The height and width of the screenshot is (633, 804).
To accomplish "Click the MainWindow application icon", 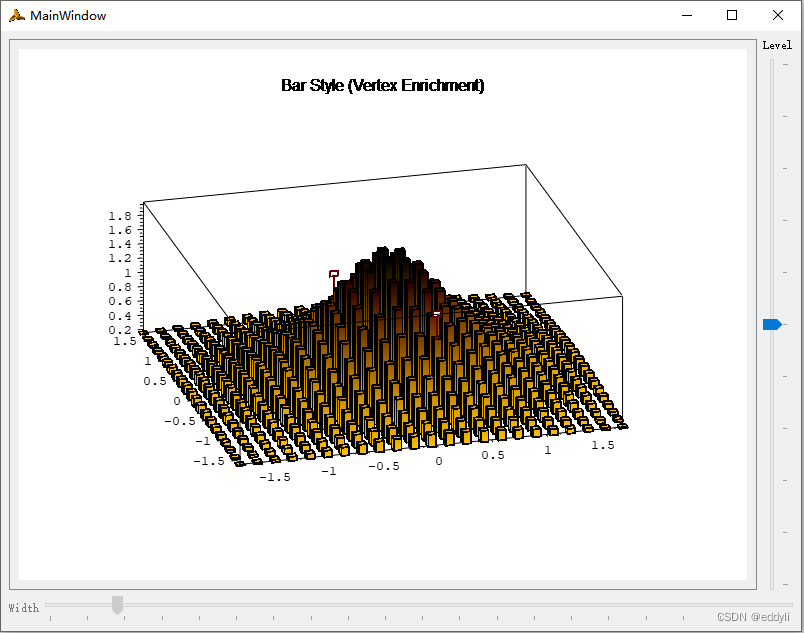I will (x=16, y=15).
